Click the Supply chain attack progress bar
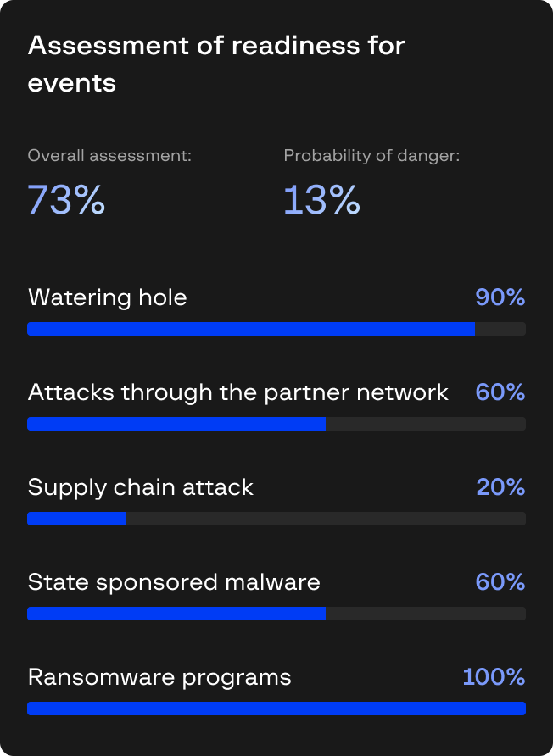The width and height of the screenshot is (553, 756). (276, 516)
